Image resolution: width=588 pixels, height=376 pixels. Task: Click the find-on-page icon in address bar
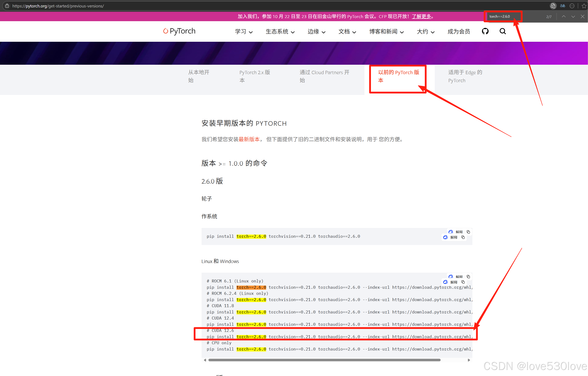pos(553,6)
